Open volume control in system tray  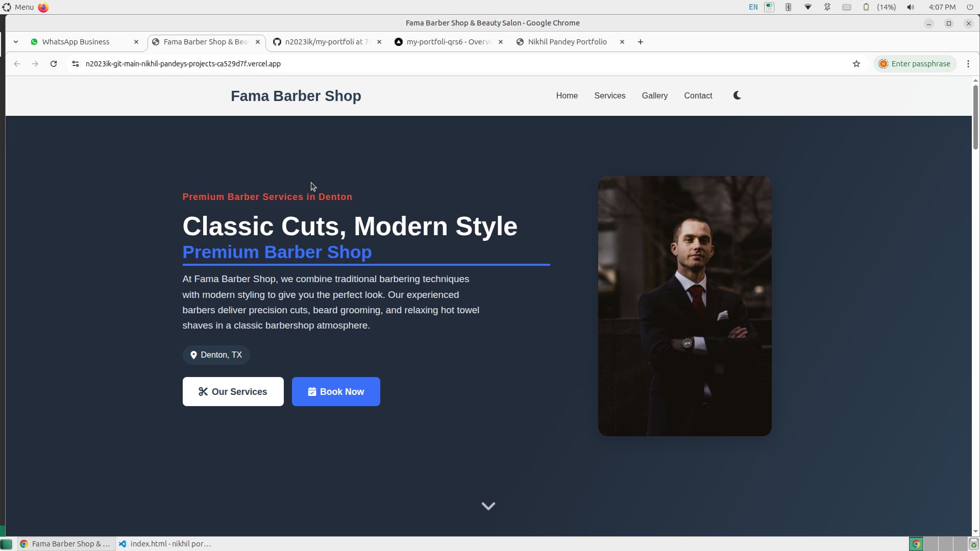[911, 7]
